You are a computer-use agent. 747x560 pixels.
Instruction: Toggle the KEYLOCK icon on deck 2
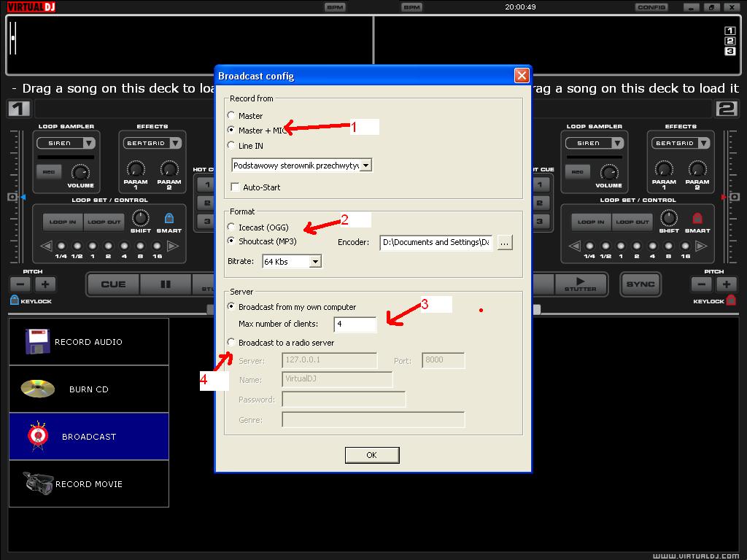(731, 300)
